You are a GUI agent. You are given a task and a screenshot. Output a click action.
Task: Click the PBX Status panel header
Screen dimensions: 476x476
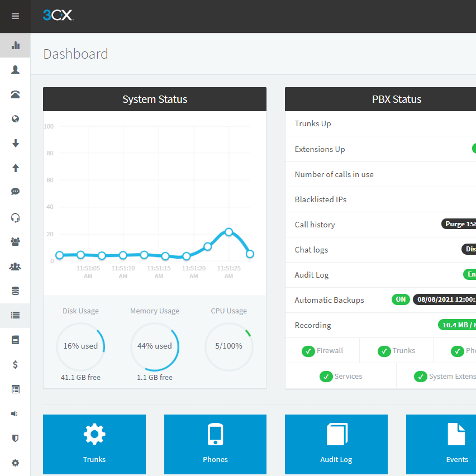pyautogui.click(x=380, y=99)
